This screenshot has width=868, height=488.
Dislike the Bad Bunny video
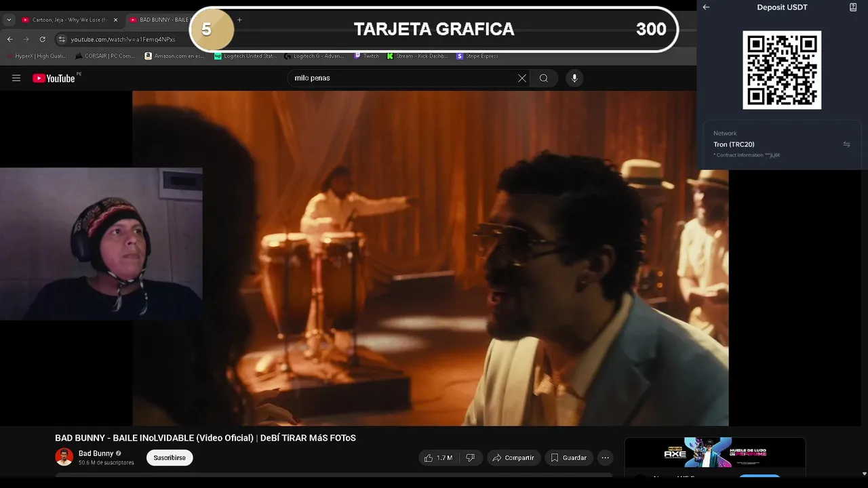coord(470,457)
